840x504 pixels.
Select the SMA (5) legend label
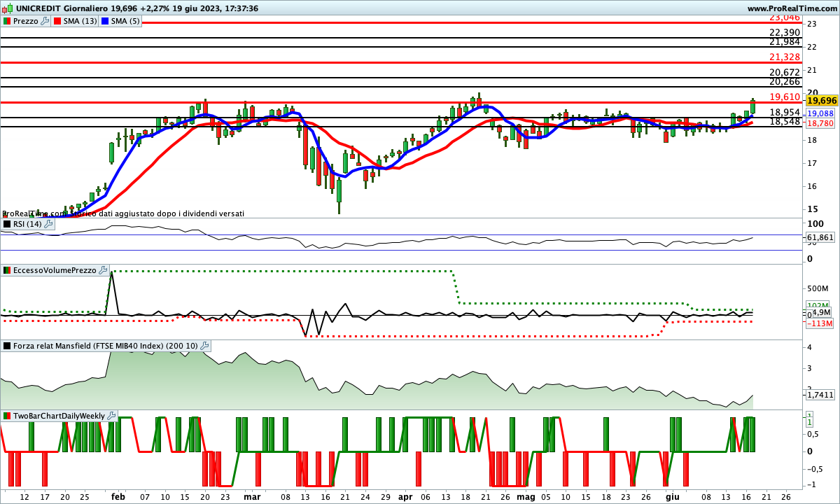click(x=125, y=21)
